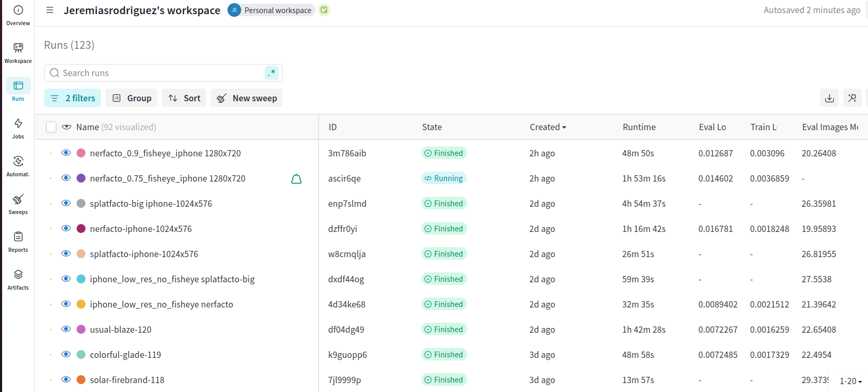Click color dot of splatfacto-iphone-1024x576 run
The height and width of the screenshot is (392, 868).
point(81,254)
